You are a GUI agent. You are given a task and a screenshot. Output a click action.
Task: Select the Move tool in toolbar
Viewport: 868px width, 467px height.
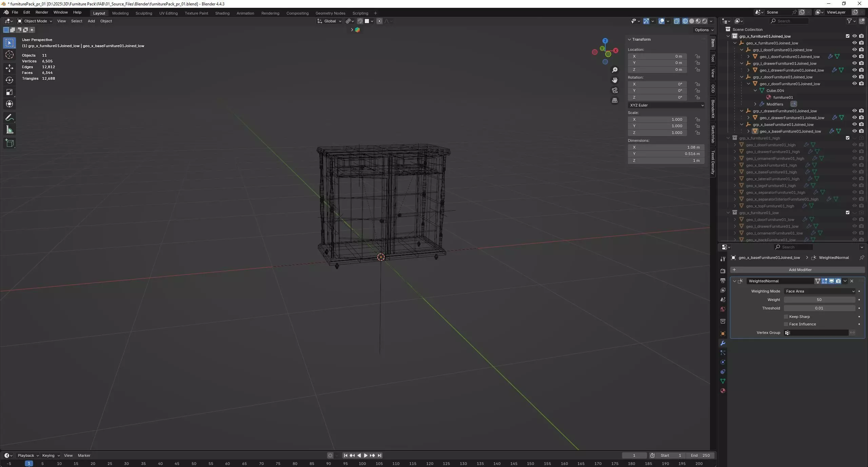click(9, 68)
